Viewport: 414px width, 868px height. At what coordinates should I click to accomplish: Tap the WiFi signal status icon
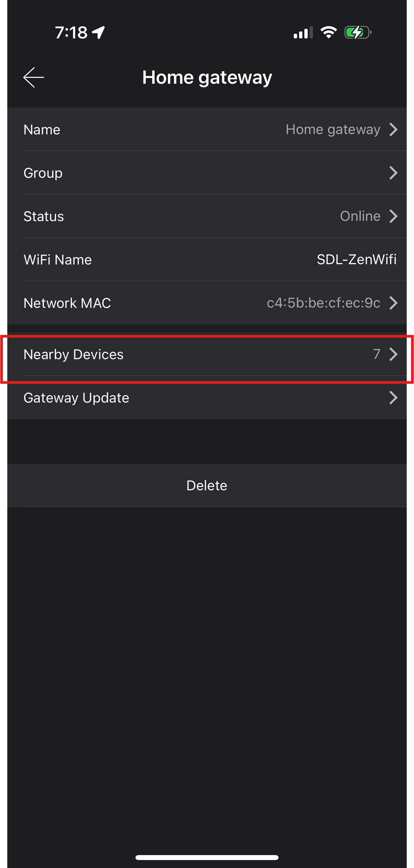coord(328,32)
